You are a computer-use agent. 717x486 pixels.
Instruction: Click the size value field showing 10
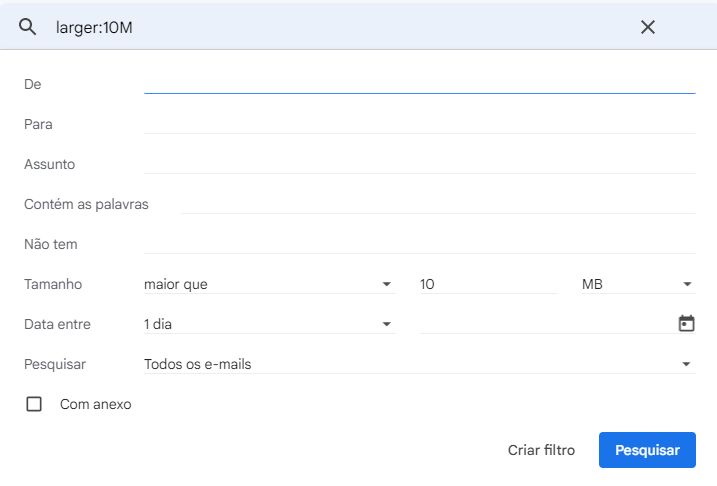pyautogui.click(x=486, y=284)
